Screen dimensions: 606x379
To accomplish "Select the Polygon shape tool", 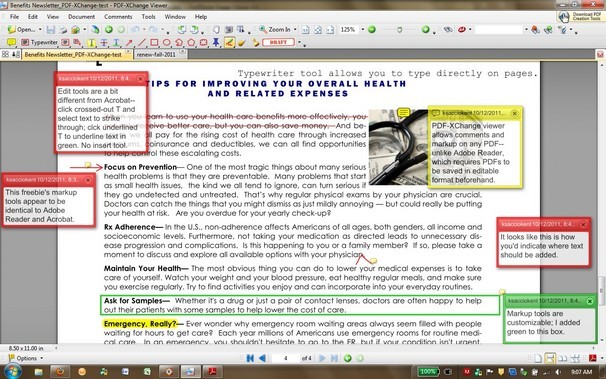I will (191, 42).
